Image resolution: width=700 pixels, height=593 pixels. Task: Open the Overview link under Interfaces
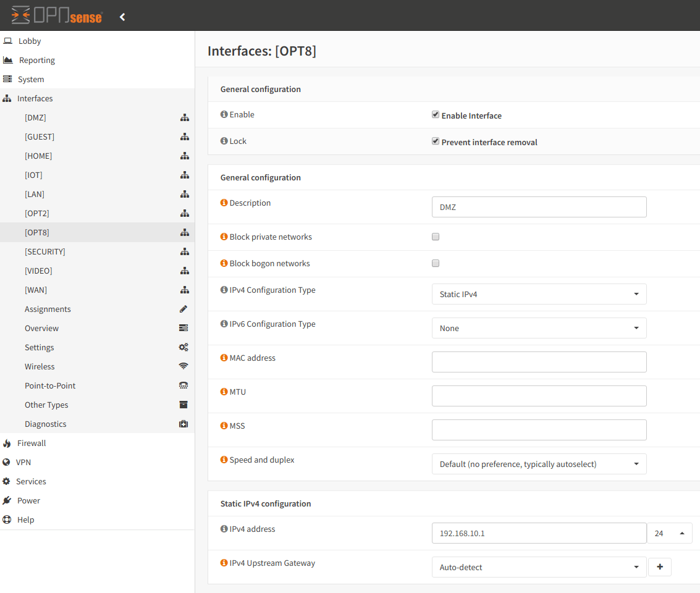(42, 328)
